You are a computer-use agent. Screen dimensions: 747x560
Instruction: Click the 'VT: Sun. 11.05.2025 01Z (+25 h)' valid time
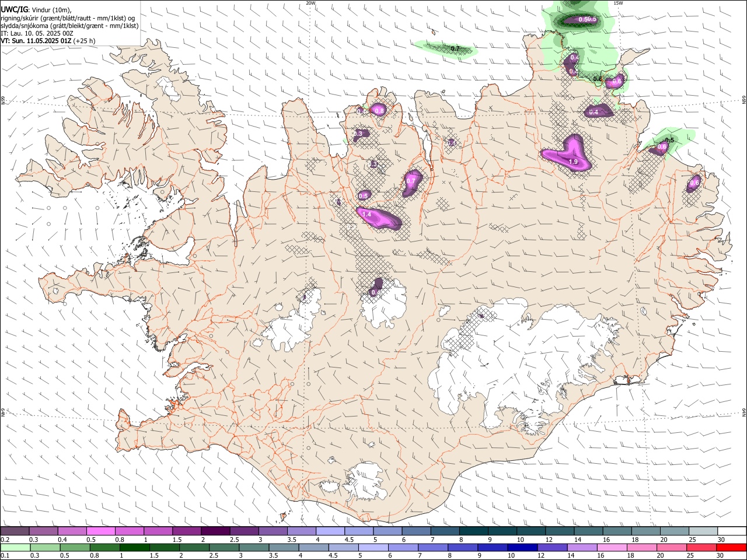click(48, 41)
